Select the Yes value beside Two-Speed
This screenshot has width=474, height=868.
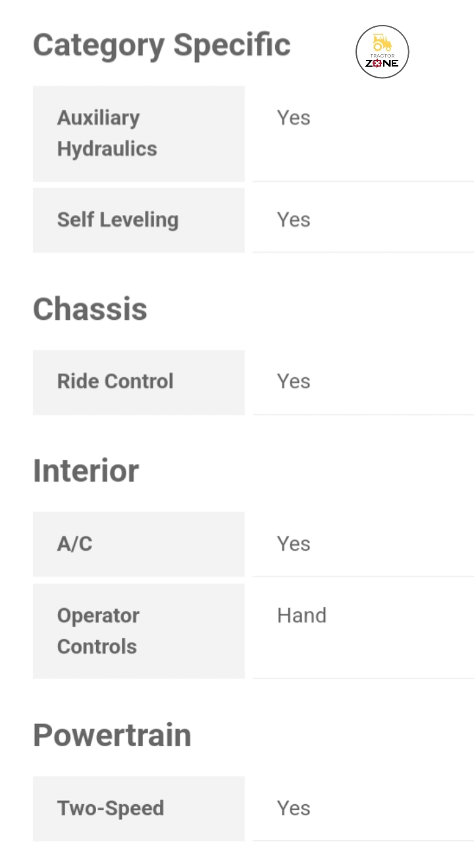(x=294, y=808)
